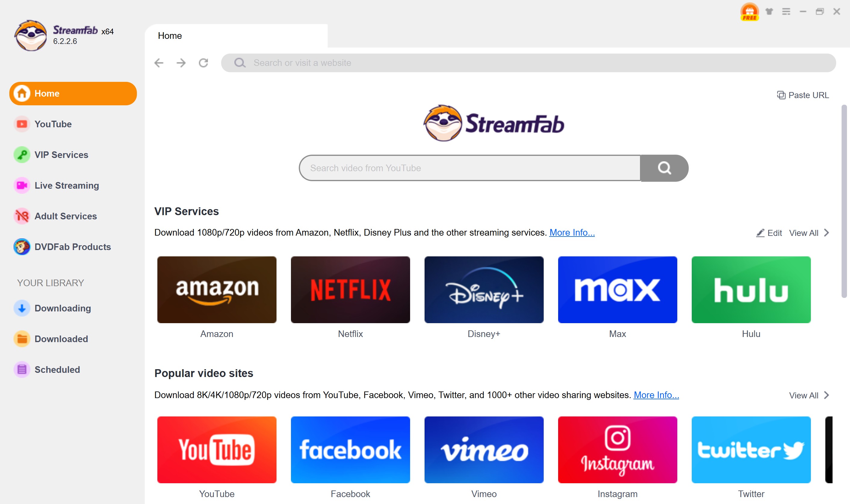Click the VIP Services heading
The image size is (850, 504).
(187, 211)
